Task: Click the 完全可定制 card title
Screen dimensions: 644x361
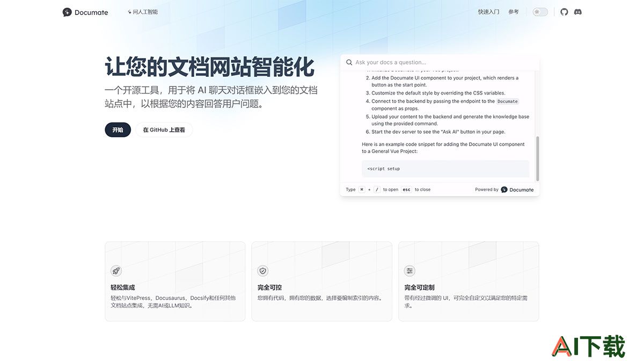Action: 420,287
